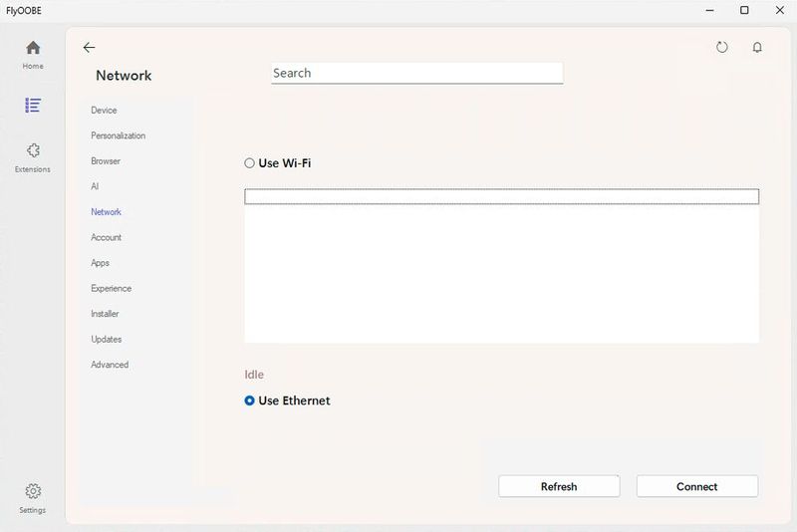The height and width of the screenshot is (532, 797).
Task: Open the Browser category
Action: pos(106,161)
